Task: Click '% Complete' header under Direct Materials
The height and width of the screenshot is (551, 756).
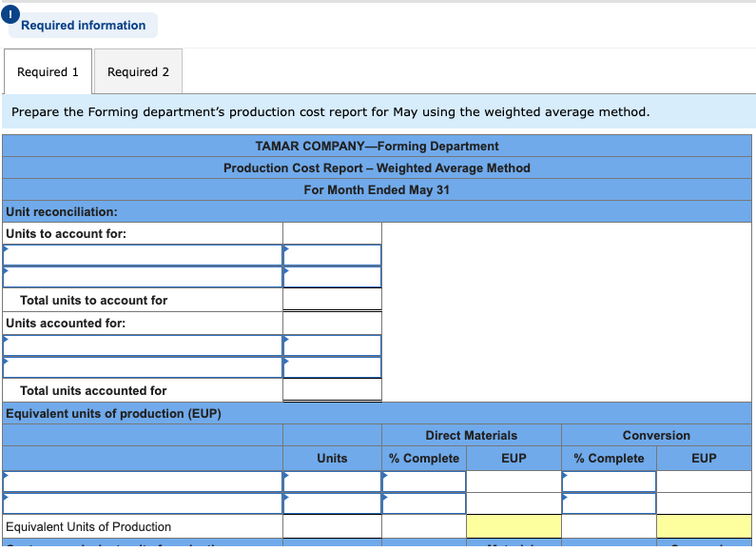Action: tap(424, 458)
